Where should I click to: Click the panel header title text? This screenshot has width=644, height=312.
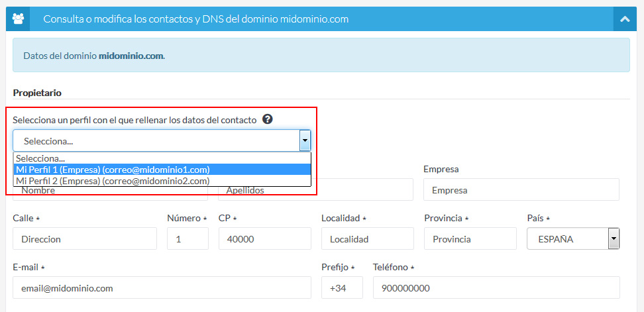pos(196,19)
